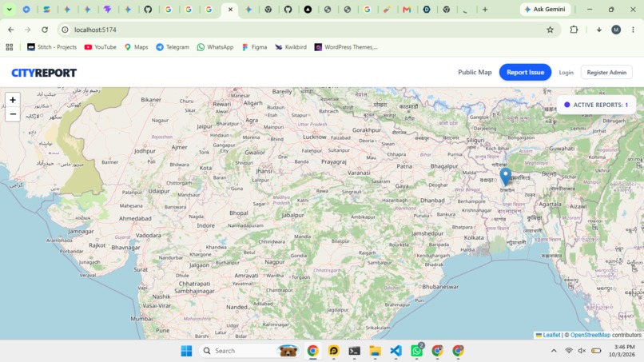
Task: Open the WordPress Themes bookmark
Action: point(346,47)
